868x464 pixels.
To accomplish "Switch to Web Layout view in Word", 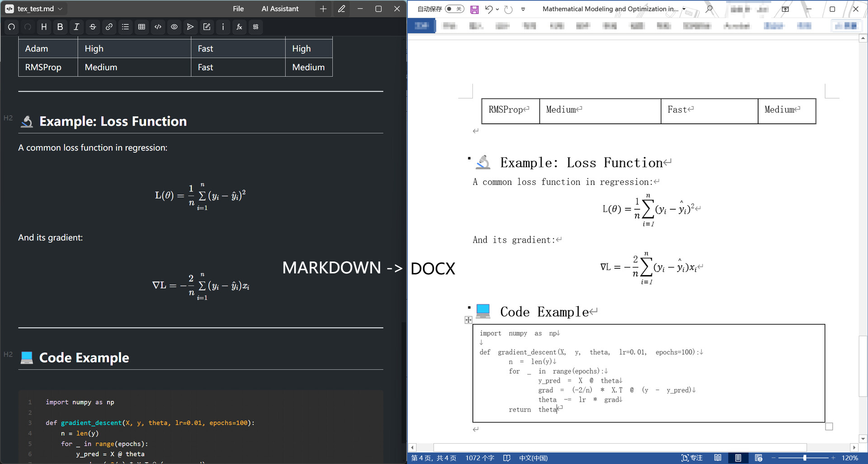I will [759, 458].
